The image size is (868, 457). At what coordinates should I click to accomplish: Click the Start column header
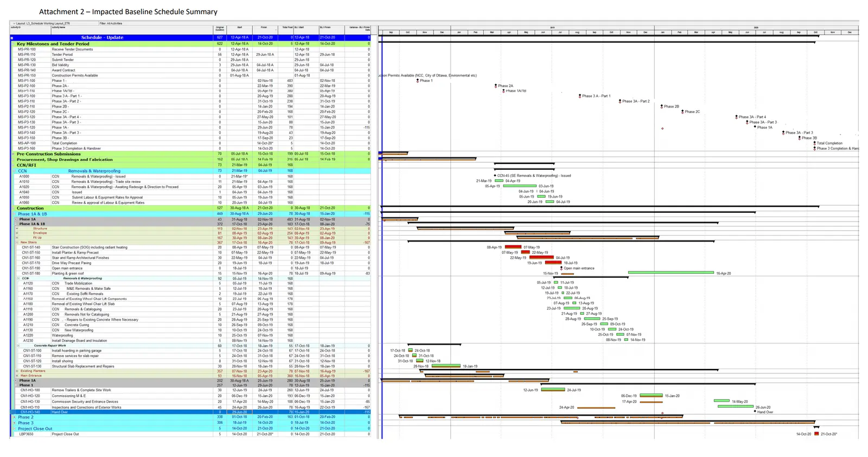click(239, 28)
